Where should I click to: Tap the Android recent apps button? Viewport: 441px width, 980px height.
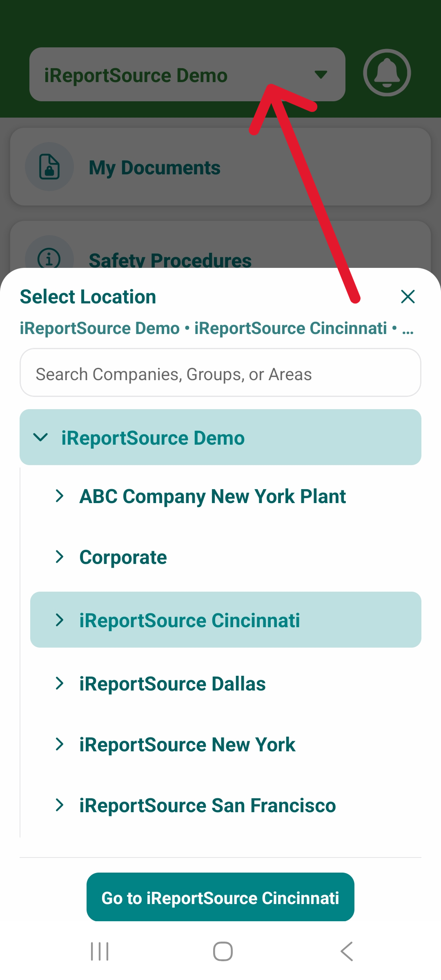[100, 951]
